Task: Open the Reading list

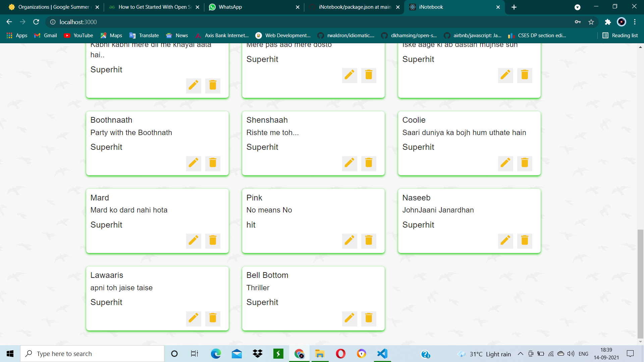Action: pos(620,35)
